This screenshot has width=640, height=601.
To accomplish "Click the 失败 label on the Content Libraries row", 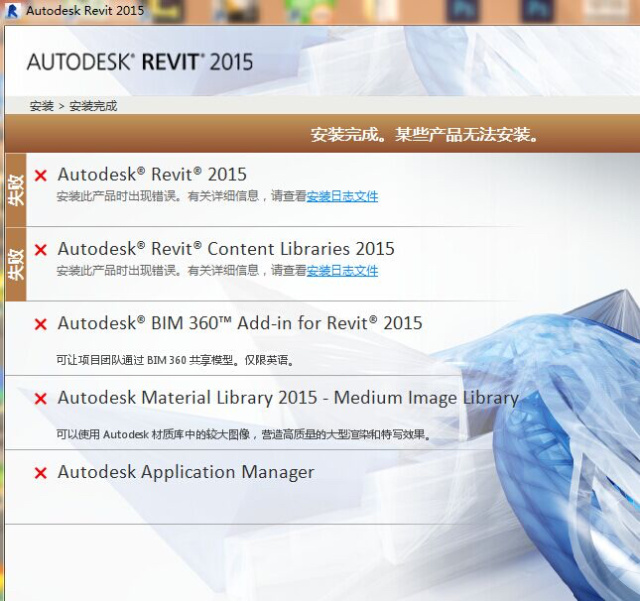I will [15, 264].
